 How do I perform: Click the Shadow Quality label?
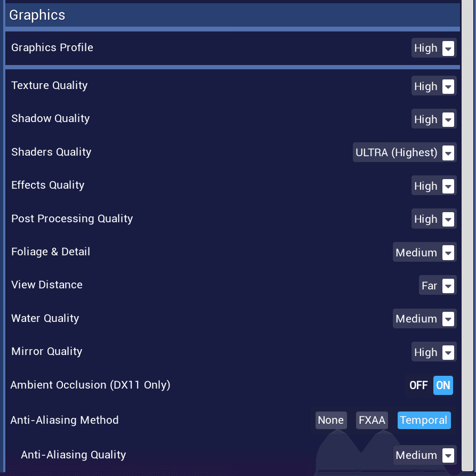(51, 118)
